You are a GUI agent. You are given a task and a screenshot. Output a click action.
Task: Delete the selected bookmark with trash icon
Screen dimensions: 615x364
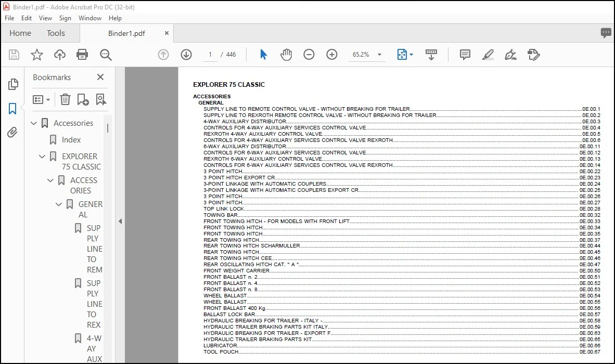(x=65, y=99)
